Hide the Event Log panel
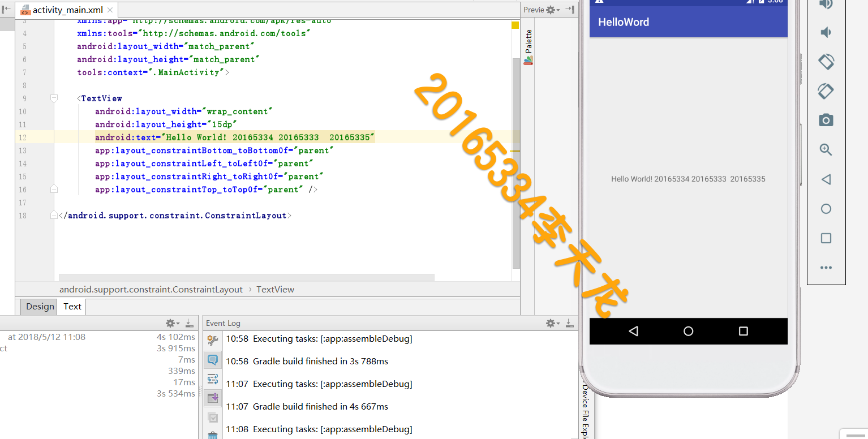Screen dimensions: 868x439 pyautogui.click(x=569, y=323)
